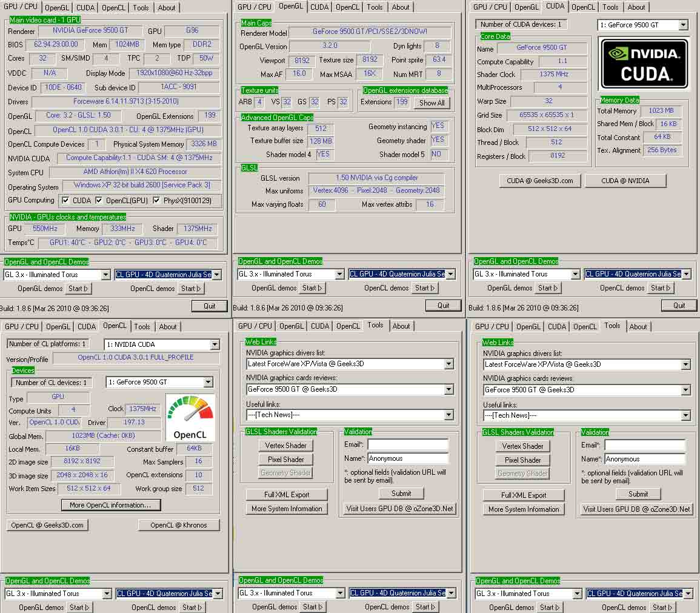Viewport: 700px width, 613px height.
Task: Click the NVIDIA CUDA logo in CUDA window
Action: (644, 64)
